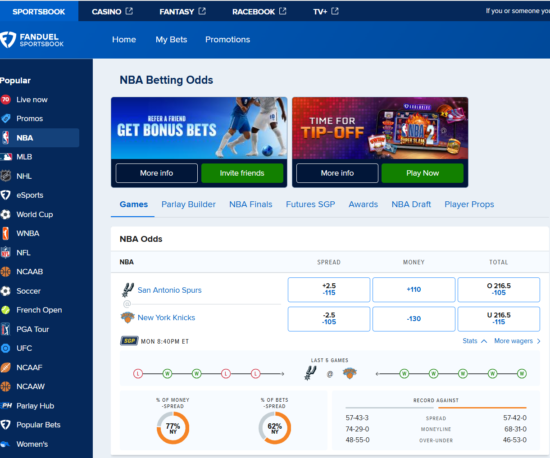Open the Futures SGP tab
550x458 pixels.
coord(310,204)
